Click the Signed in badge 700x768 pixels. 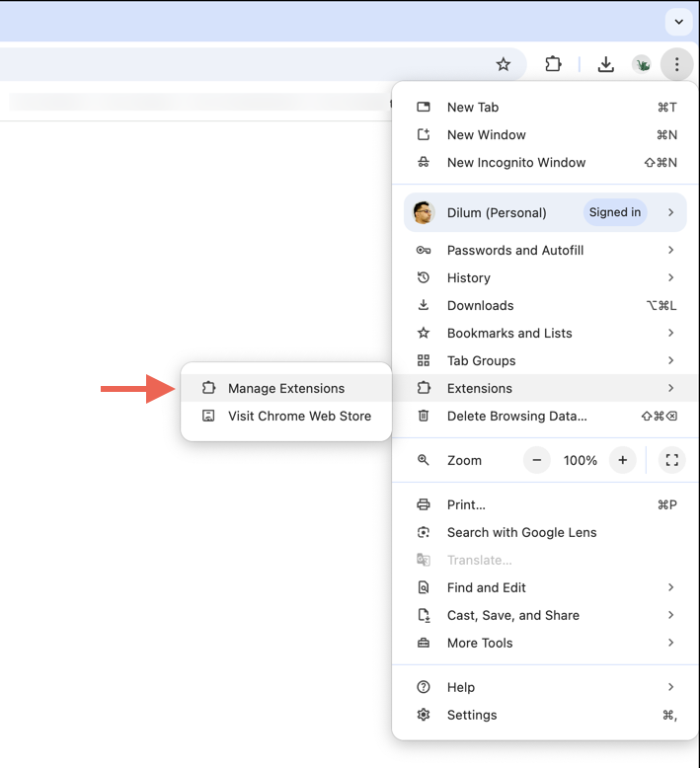click(x=614, y=212)
